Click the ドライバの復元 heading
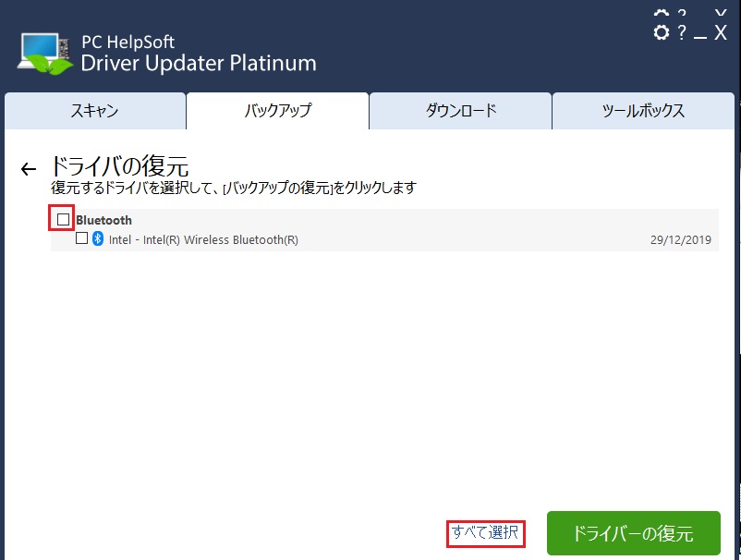Viewport: 741px width, 560px height. click(x=119, y=165)
